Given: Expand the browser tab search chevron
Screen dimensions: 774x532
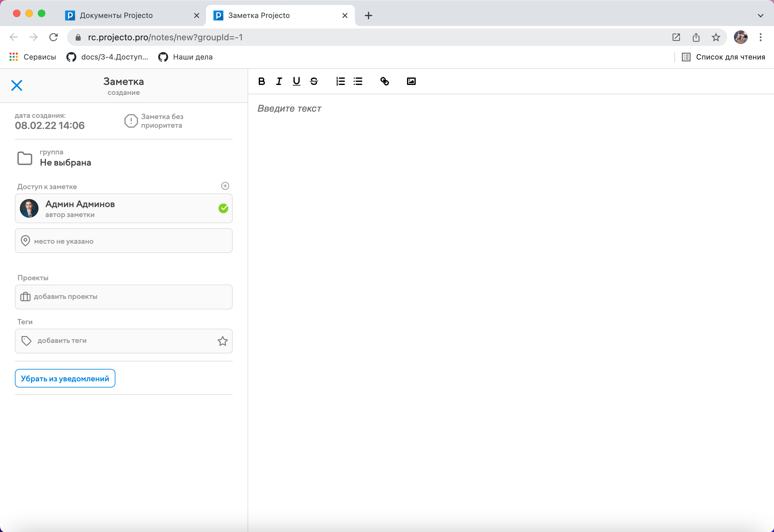Looking at the screenshot, I should click(760, 15).
